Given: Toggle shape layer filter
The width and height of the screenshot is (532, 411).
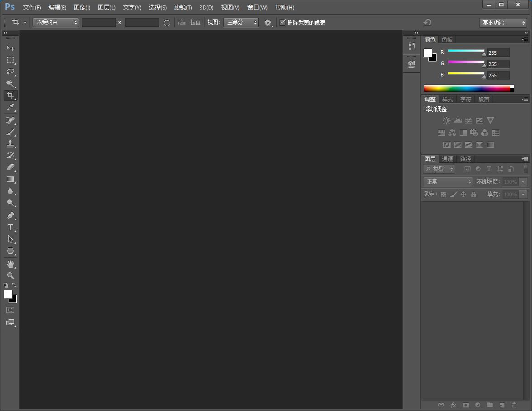Looking at the screenshot, I should [x=500, y=169].
